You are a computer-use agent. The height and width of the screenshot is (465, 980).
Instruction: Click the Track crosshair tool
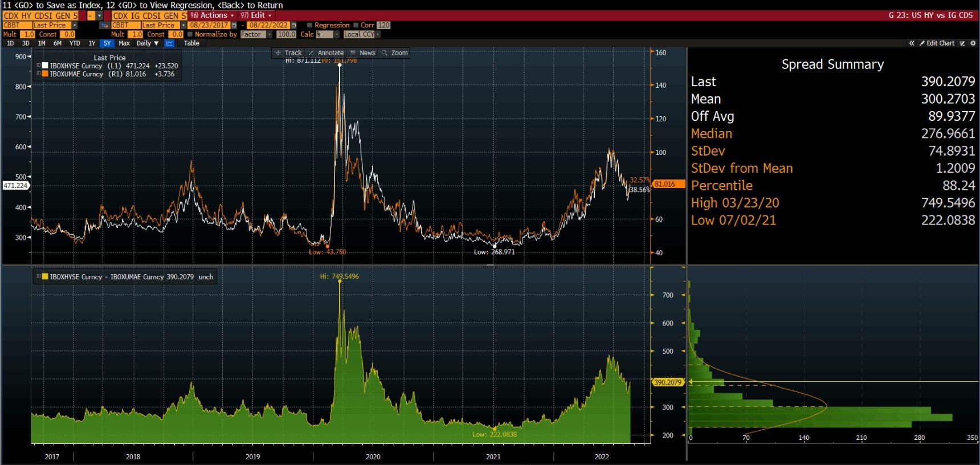tap(288, 52)
